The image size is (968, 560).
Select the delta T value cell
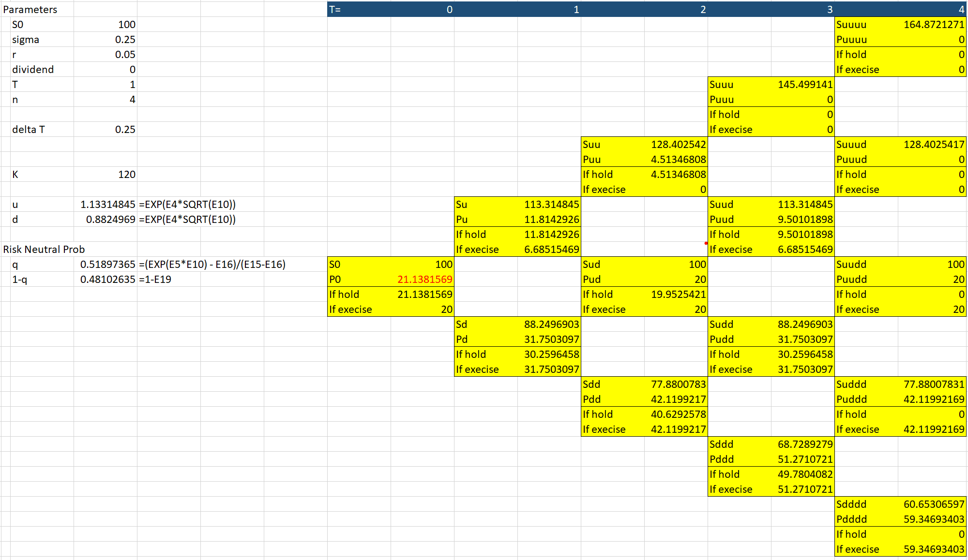[106, 130]
